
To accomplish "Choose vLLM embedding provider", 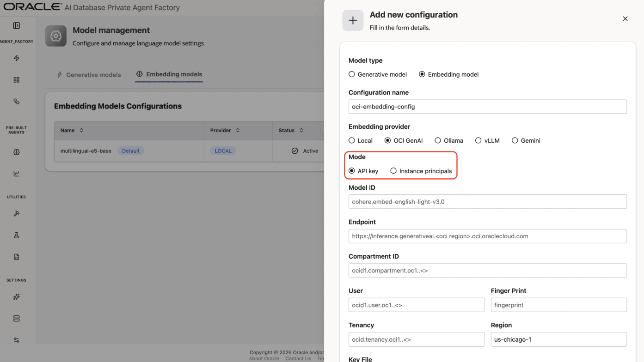I will [x=478, y=140].
